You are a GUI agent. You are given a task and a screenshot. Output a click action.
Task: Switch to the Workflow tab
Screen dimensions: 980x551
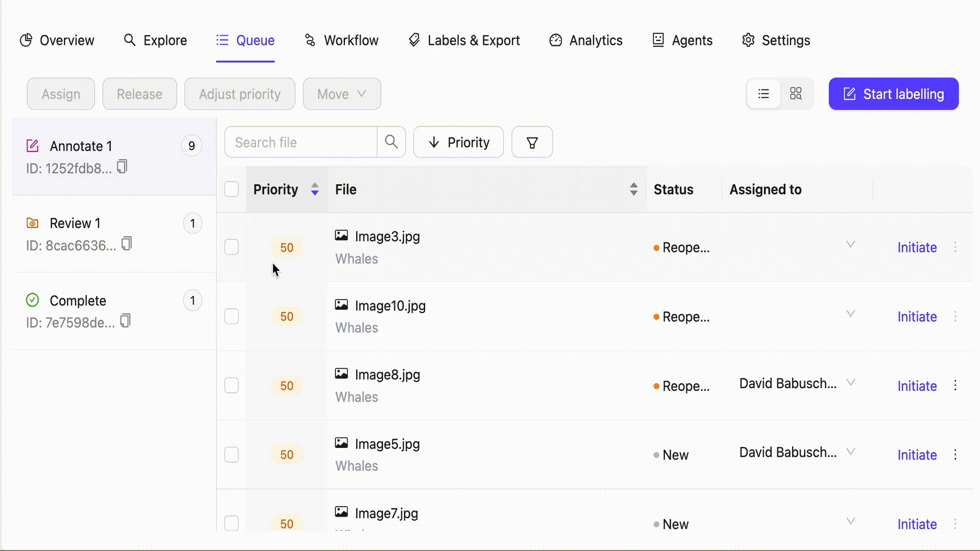[341, 40]
